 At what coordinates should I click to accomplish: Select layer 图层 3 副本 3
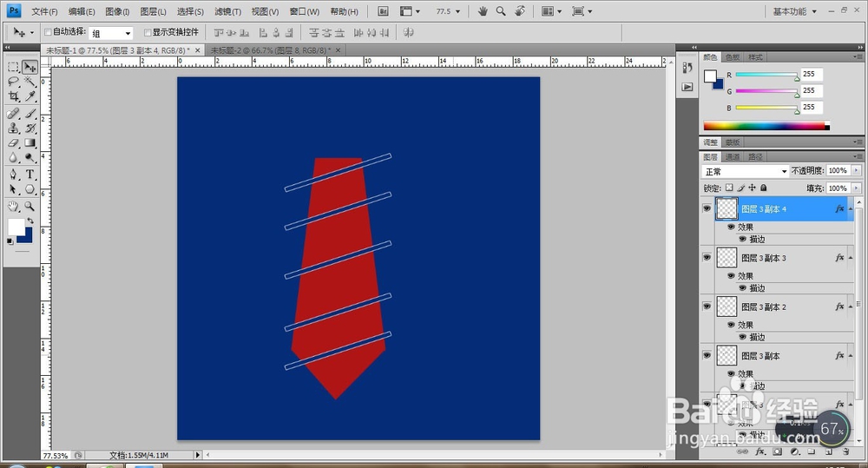point(763,258)
